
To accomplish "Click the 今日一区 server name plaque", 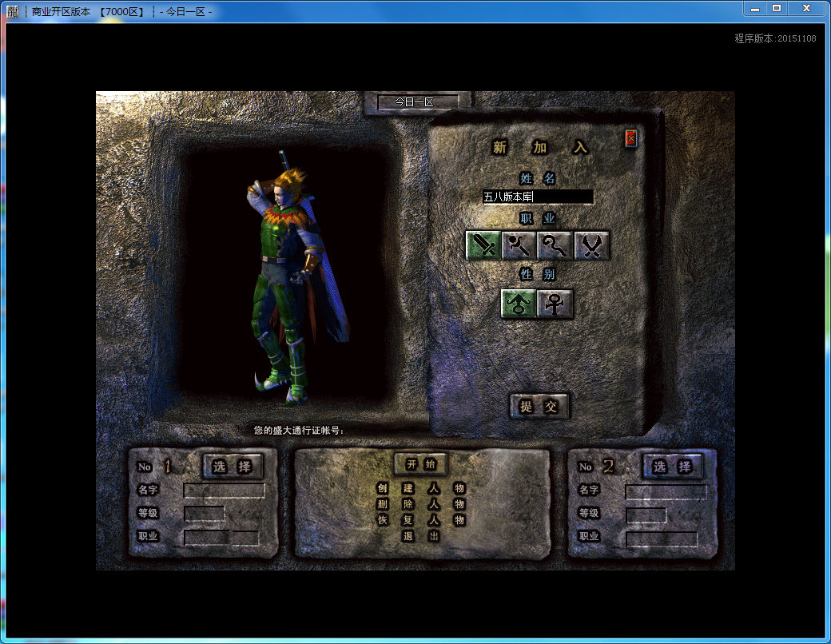I will [418, 101].
